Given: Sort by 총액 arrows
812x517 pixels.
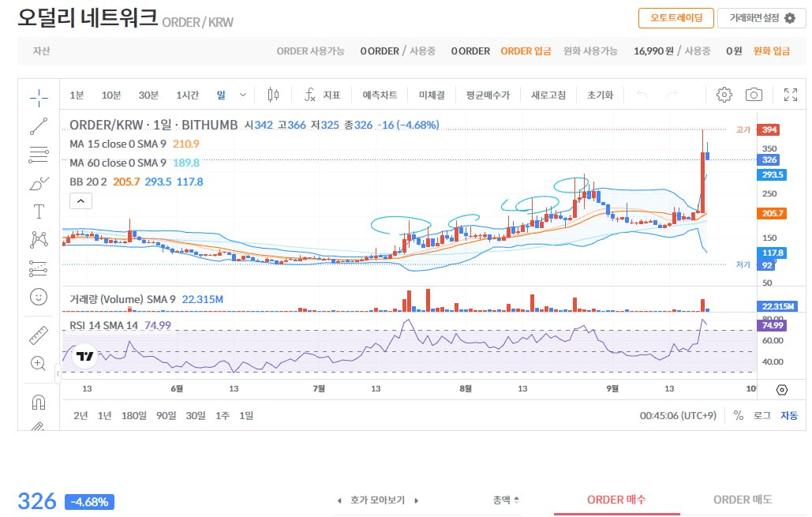Looking at the screenshot, I should click(x=516, y=500).
